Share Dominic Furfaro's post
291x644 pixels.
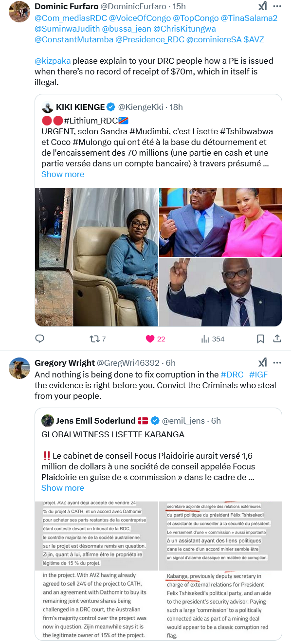tap(277, 339)
